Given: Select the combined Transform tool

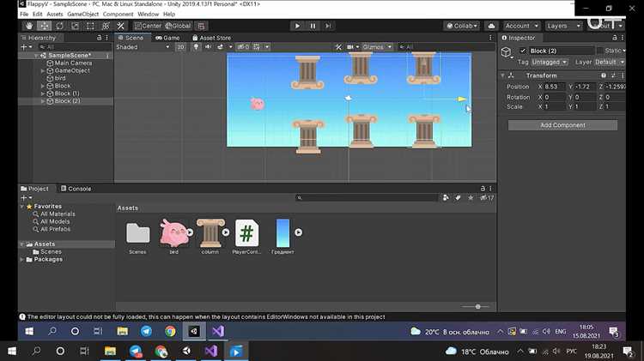Looking at the screenshot, I should coord(106,26).
